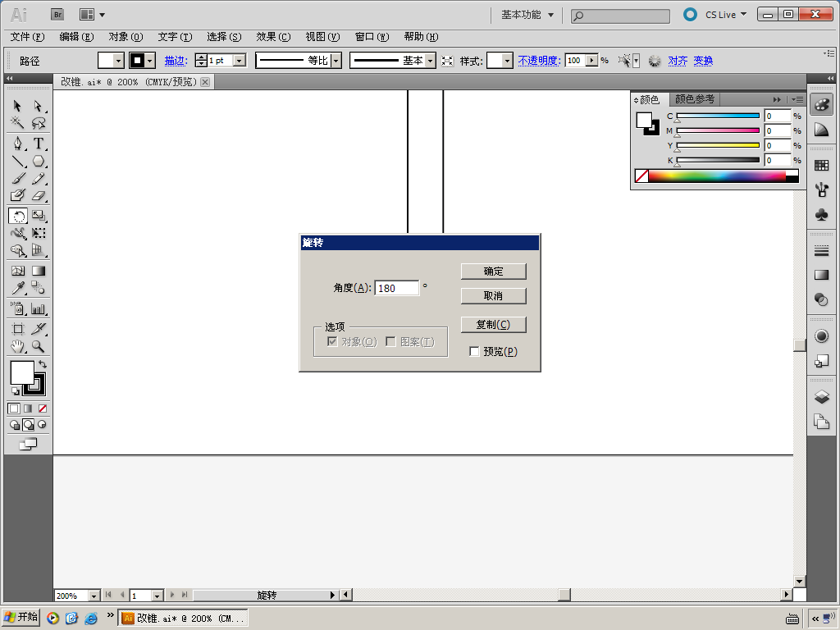Click the Cyan slider in Color panel

[x=718, y=116]
